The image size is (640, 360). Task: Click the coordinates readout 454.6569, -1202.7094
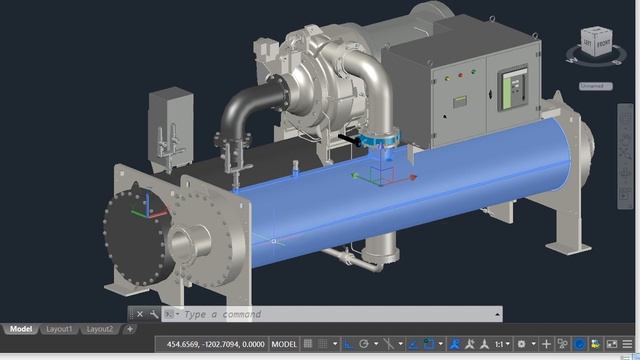click(216, 344)
